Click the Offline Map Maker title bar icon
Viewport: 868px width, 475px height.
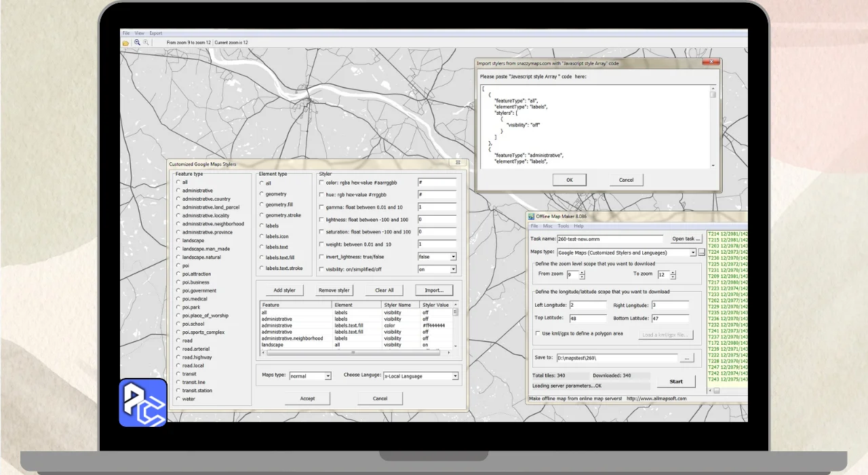(532, 216)
